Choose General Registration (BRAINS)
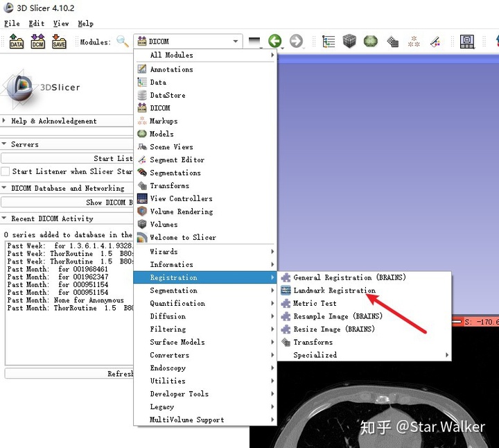 pyautogui.click(x=365, y=277)
